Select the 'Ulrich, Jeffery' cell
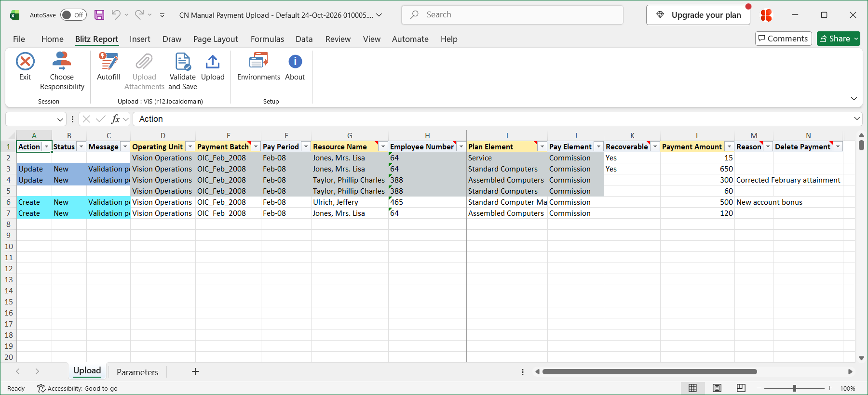 (350, 202)
